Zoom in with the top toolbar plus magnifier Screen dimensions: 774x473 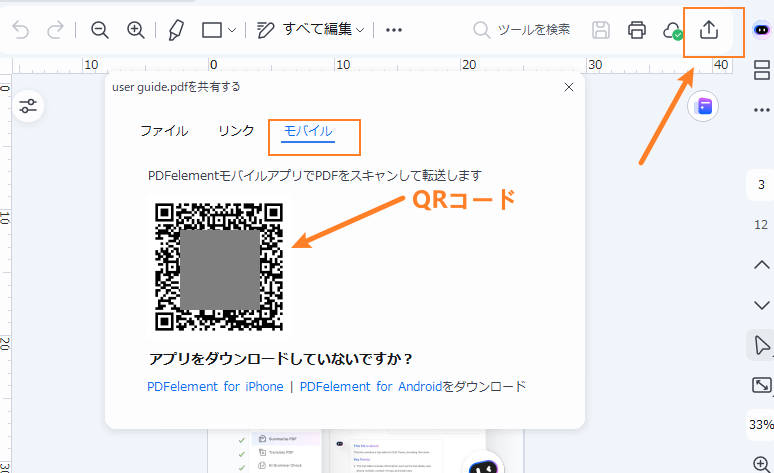136,30
